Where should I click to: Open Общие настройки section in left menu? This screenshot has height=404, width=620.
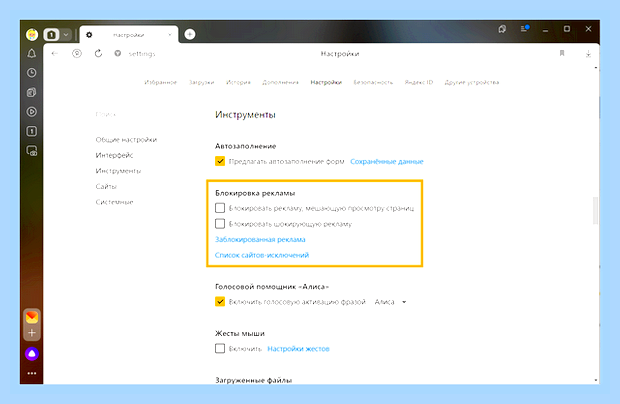point(126,140)
